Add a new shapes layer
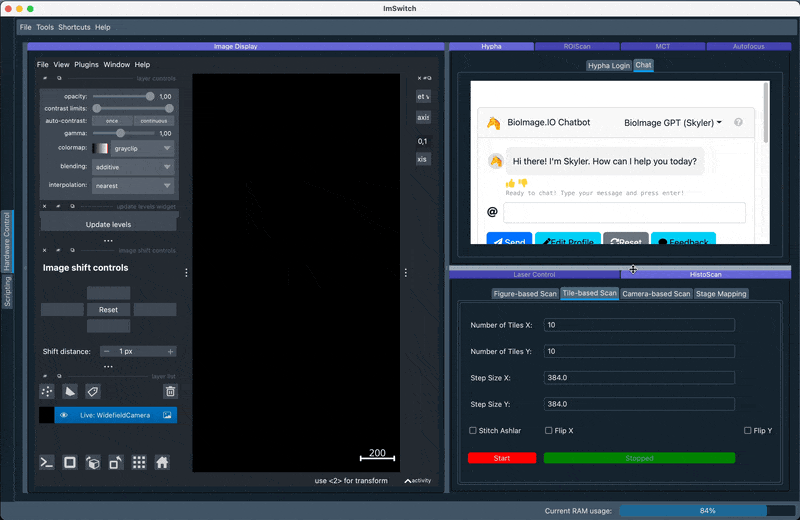Image resolution: width=800 pixels, height=520 pixels. [70, 391]
